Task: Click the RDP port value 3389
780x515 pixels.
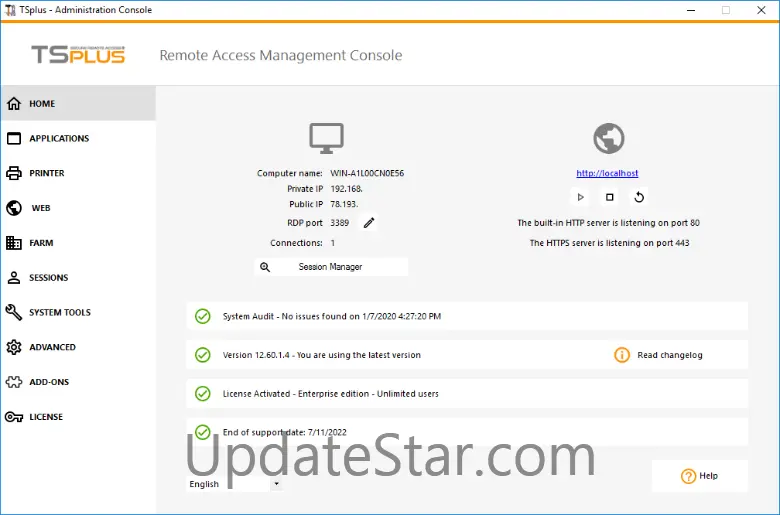Action: point(340,223)
